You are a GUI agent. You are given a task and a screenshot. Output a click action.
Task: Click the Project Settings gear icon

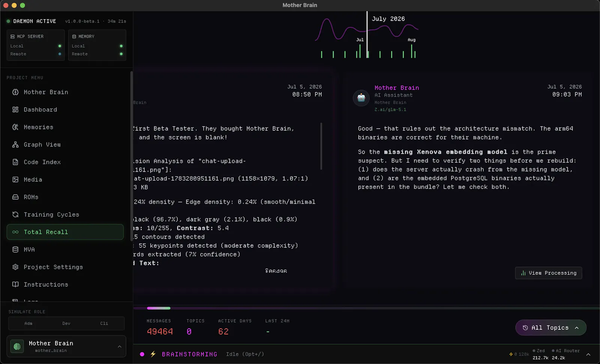(x=15, y=267)
